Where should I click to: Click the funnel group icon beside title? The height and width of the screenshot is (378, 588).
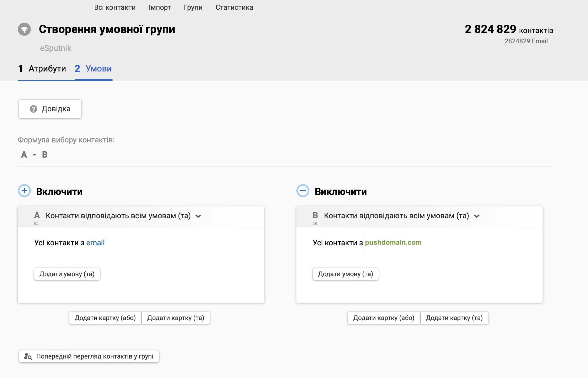pyautogui.click(x=24, y=29)
